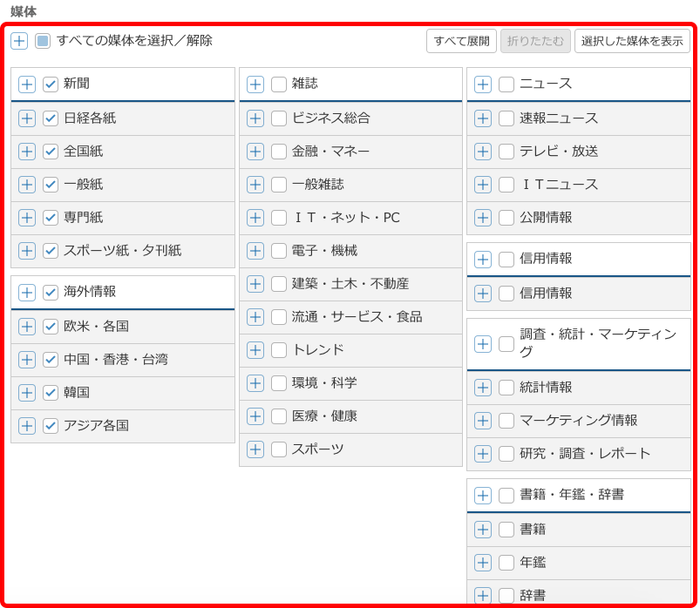Uncheck the 全国紙 checkbox
The image size is (700, 608).
click(51, 152)
